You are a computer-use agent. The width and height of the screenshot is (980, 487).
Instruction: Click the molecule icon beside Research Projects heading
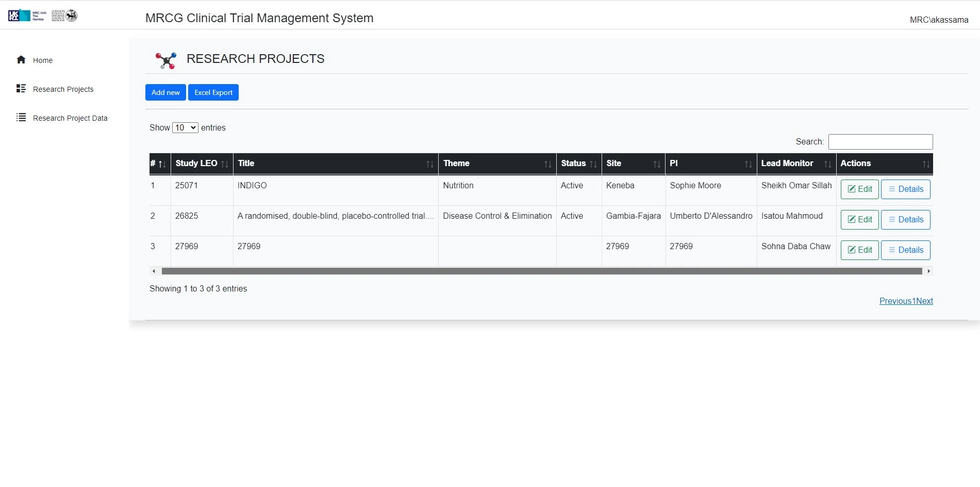pos(166,60)
